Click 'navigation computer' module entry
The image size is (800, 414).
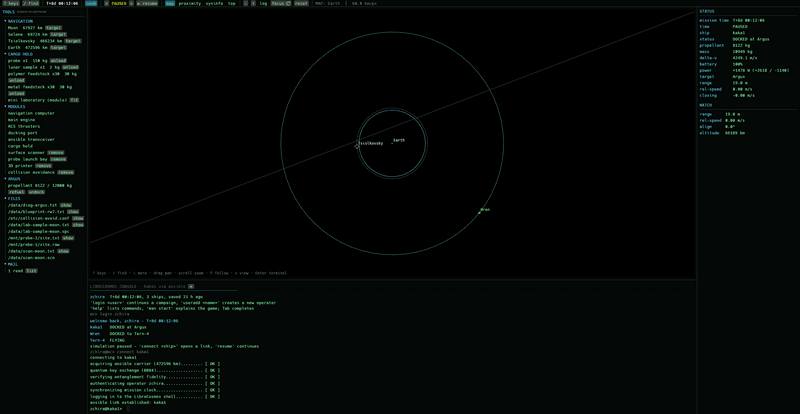click(31, 113)
